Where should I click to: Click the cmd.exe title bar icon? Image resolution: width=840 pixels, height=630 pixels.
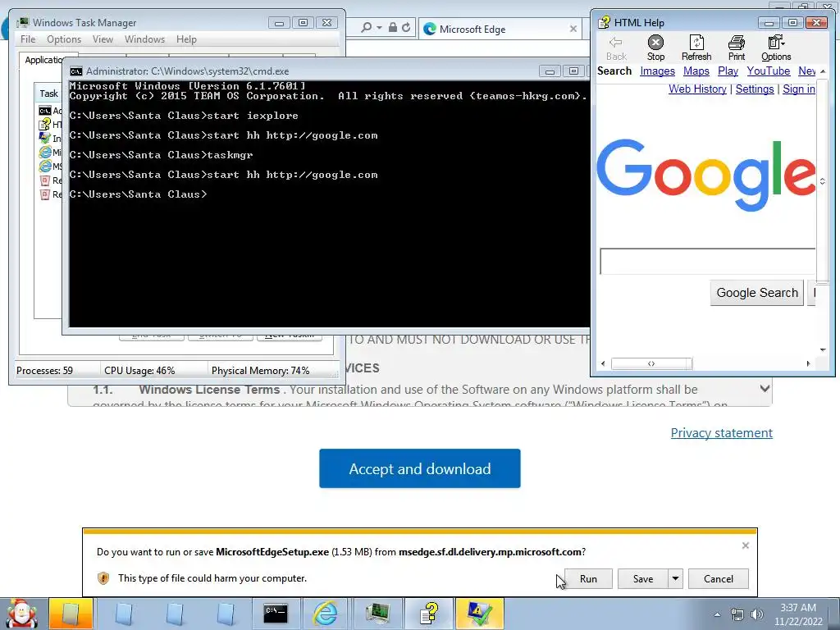[x=76, y=71]
